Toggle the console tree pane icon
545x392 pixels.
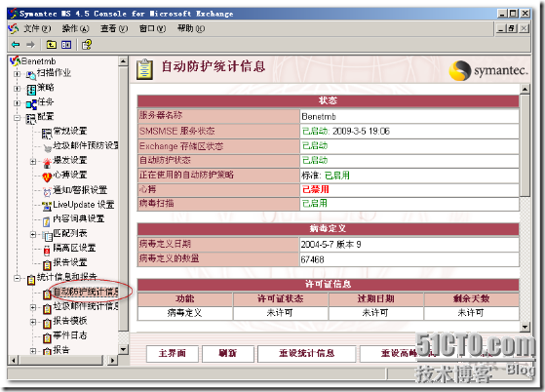point(66,45)
